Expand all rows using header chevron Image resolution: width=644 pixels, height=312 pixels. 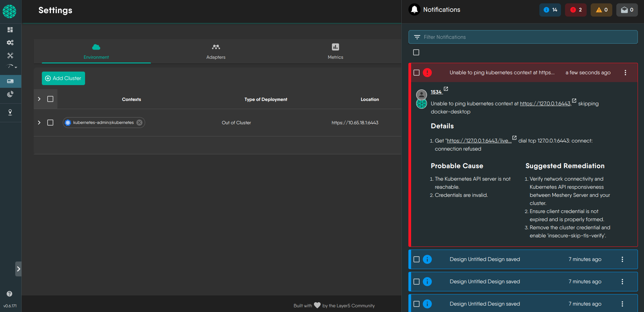click(x=39, y=99)
